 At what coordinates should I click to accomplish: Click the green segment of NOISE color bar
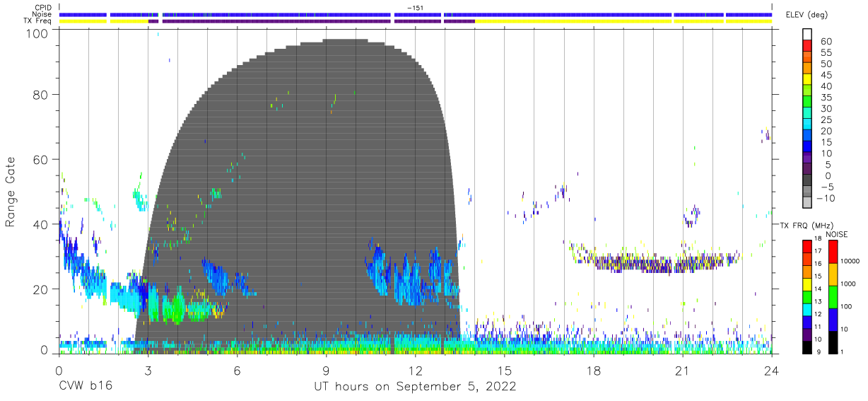pyautogui.click(x=833, y=296)
